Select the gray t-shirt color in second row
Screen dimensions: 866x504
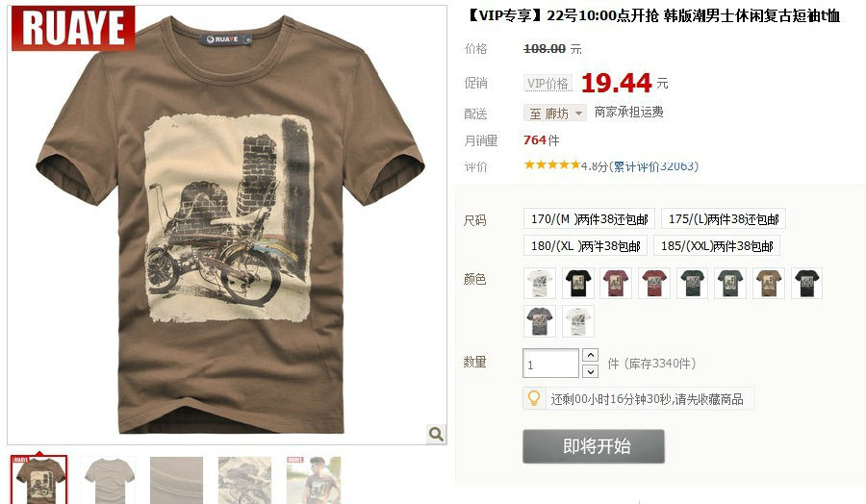[540, 321]
